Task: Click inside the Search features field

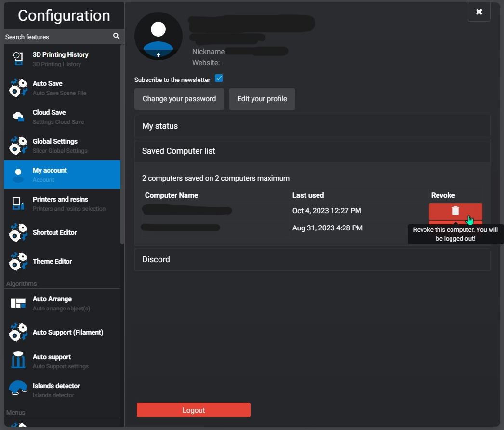Action: tap(53, 37)
